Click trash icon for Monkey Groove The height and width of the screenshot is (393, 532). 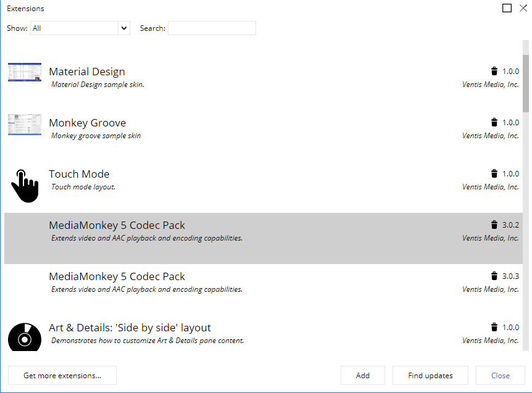[494, 122]
